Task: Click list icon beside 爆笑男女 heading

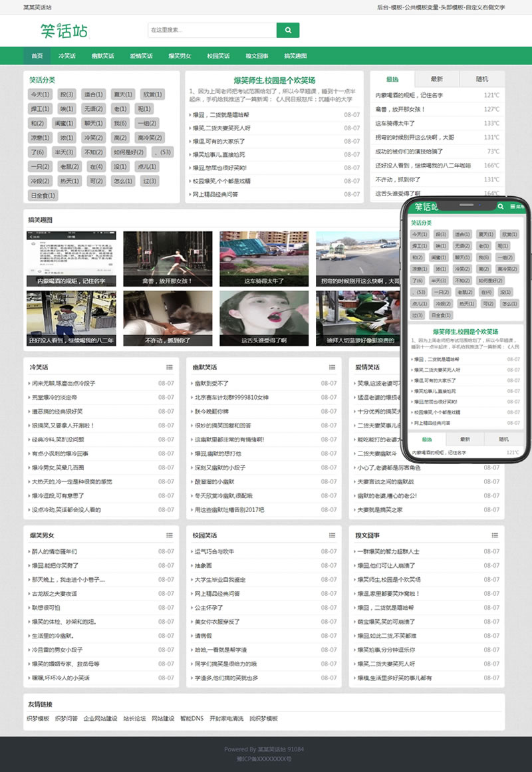Action: pyautogui.click(x=170, y=535)
